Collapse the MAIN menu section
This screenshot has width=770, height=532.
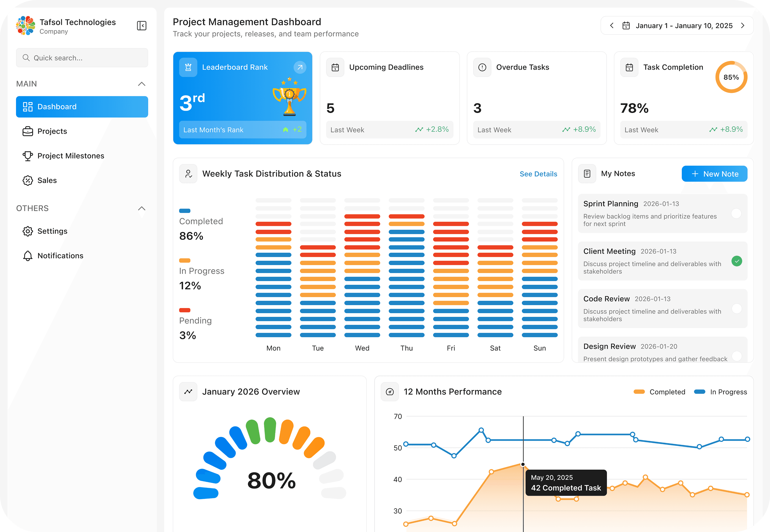click(141, 84)
